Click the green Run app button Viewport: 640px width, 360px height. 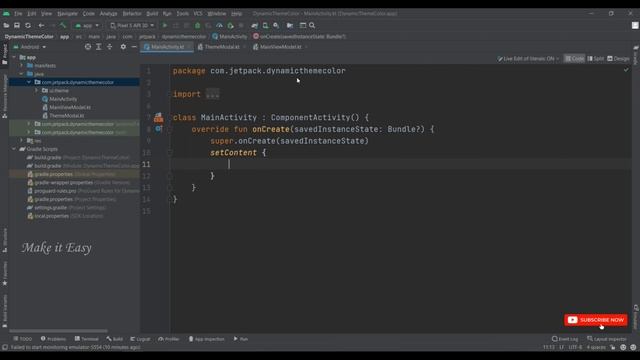[165, 25]
